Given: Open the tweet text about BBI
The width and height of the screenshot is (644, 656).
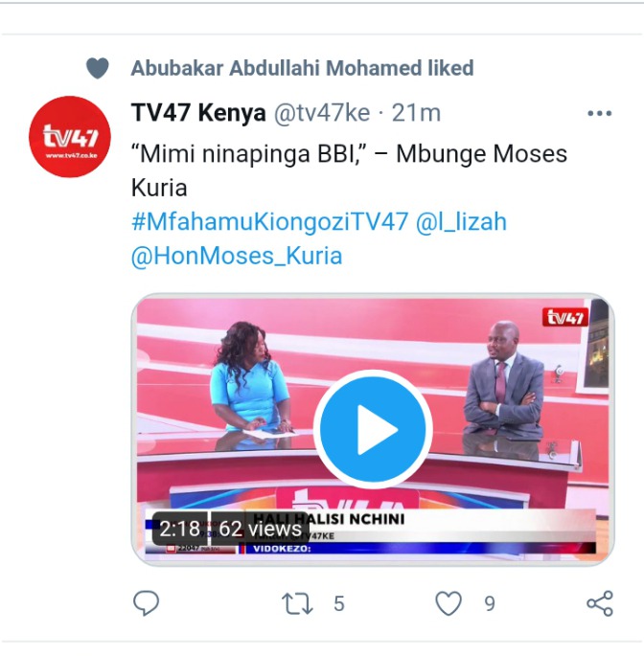Looking at the screenshot, I should coord(349,170).
